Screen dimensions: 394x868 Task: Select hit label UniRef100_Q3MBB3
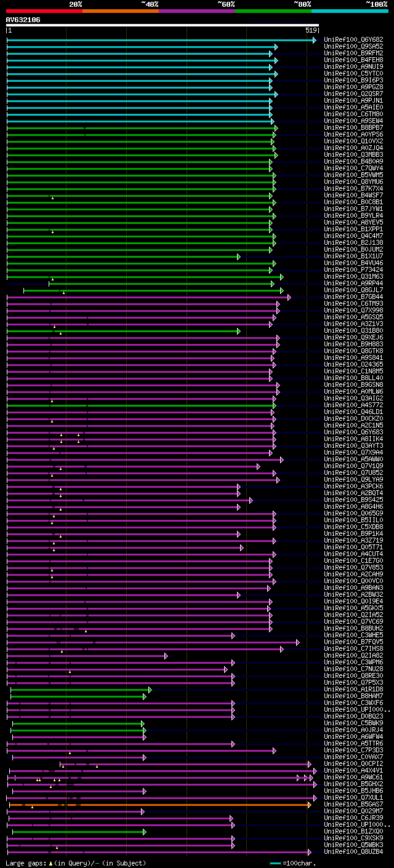(x=353, y=155)
